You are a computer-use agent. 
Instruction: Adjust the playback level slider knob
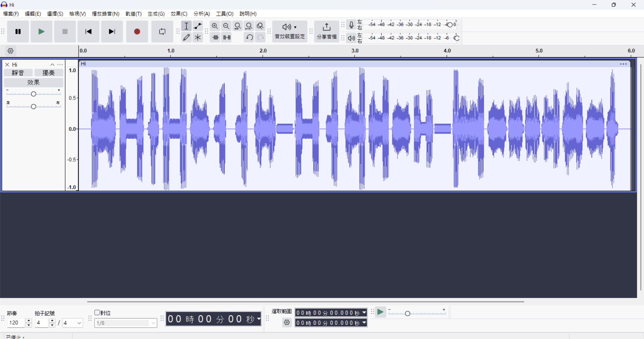tap(456, 38)
